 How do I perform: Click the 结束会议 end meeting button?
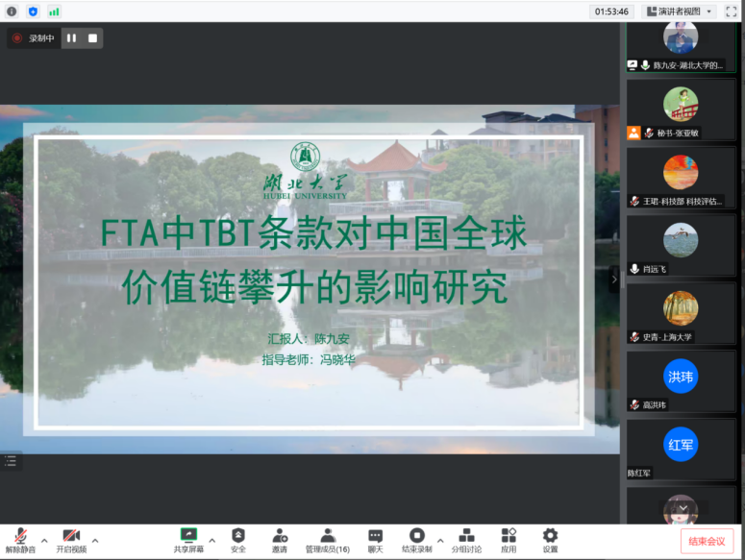(x=707, y=542)
